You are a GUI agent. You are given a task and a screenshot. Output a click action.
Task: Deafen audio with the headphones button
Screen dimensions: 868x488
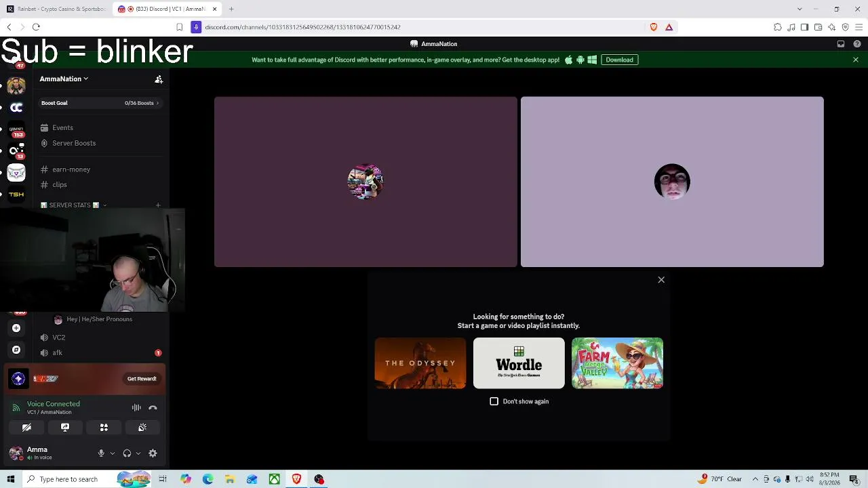click(127, 453)
